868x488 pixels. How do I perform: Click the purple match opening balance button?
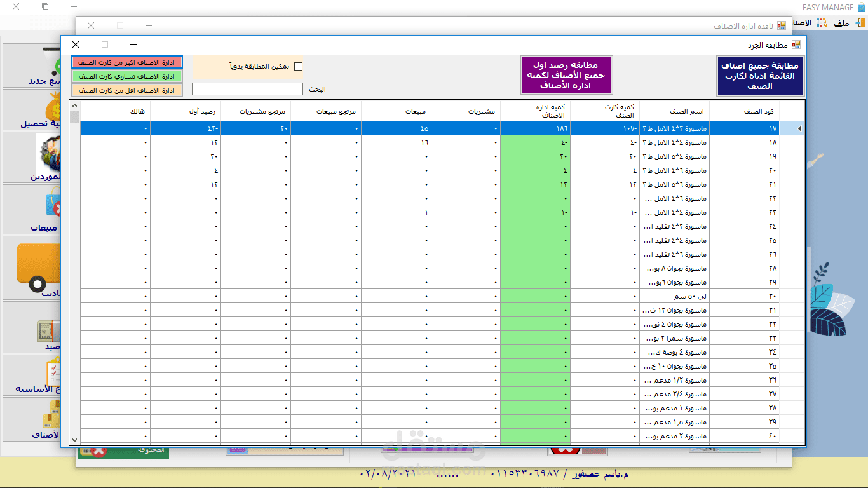[567, 76]
